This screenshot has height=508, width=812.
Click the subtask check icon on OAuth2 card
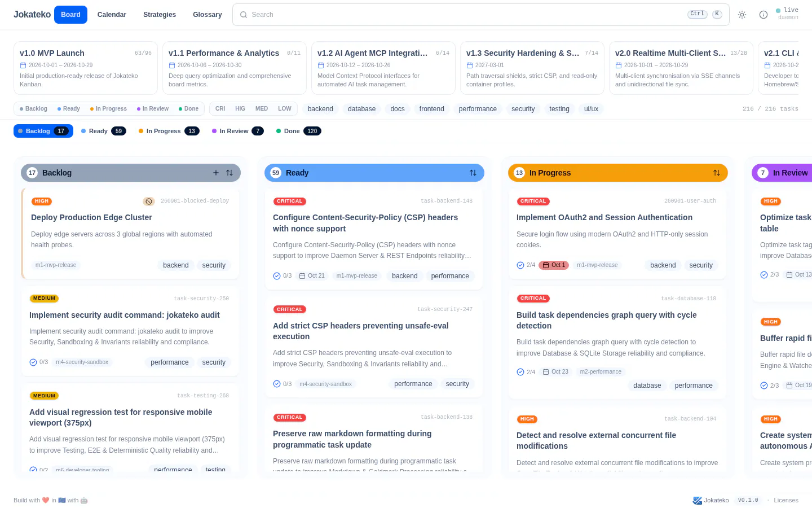point(520,265)
